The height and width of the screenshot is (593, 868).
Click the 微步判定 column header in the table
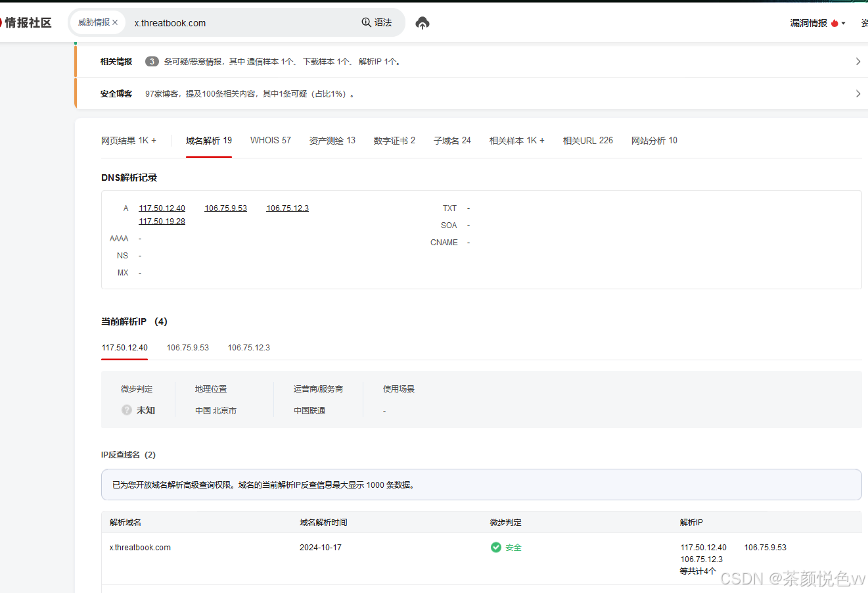505,523
